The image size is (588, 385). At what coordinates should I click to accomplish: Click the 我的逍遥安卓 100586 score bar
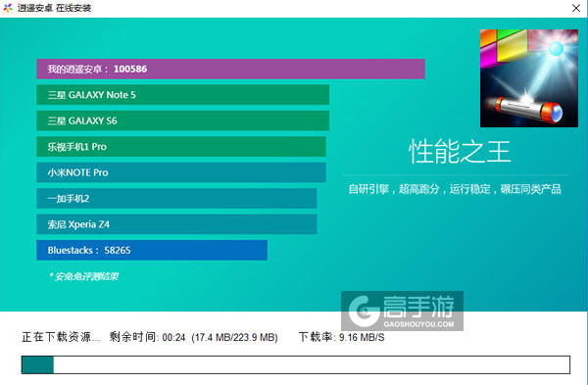coord(230,69)
